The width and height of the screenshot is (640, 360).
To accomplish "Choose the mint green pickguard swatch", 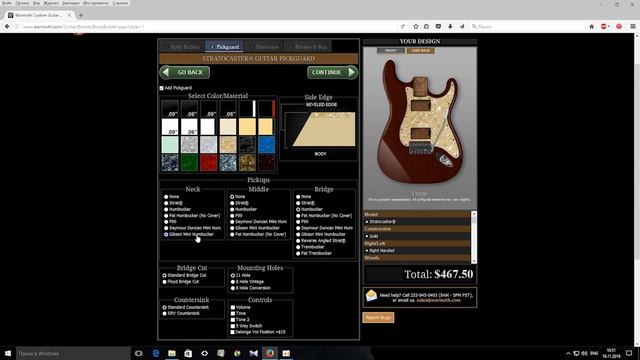I will pyautogui.click(x=170, y=144).
